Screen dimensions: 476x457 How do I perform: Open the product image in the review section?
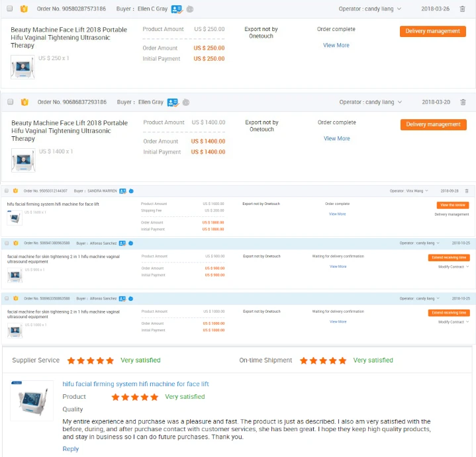[32, 401]
